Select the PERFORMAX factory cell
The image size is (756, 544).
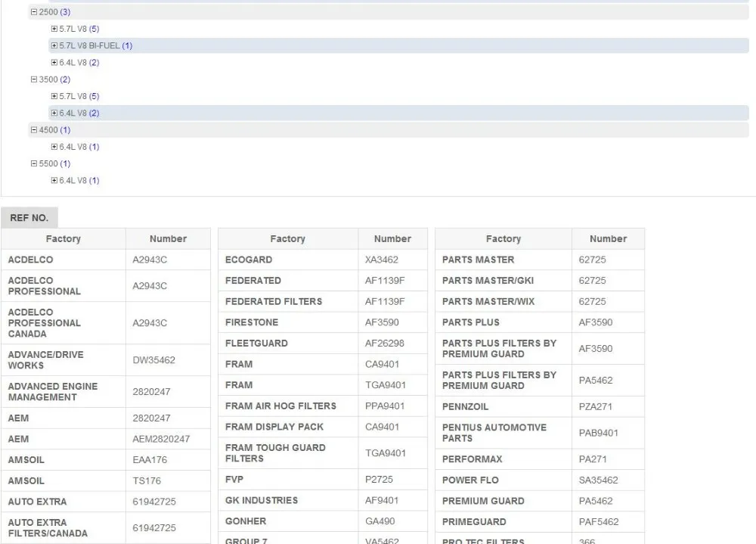point(503,459)
